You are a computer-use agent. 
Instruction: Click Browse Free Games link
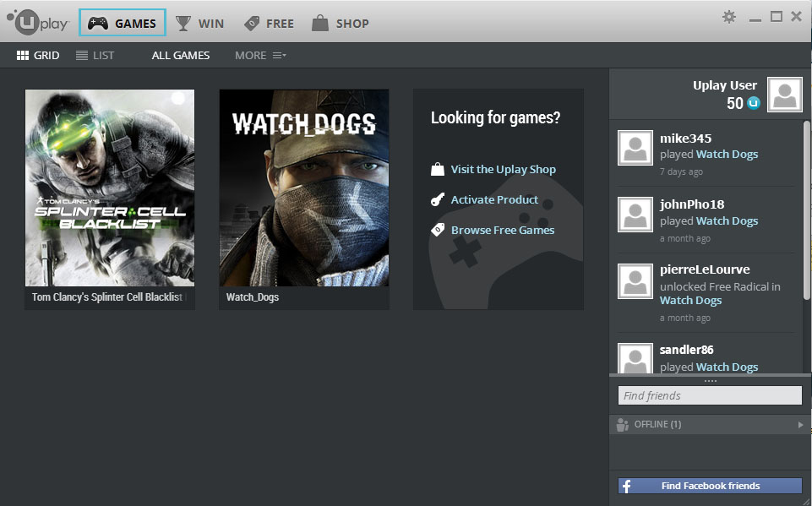pyautogui.click(x=503, y=230)
